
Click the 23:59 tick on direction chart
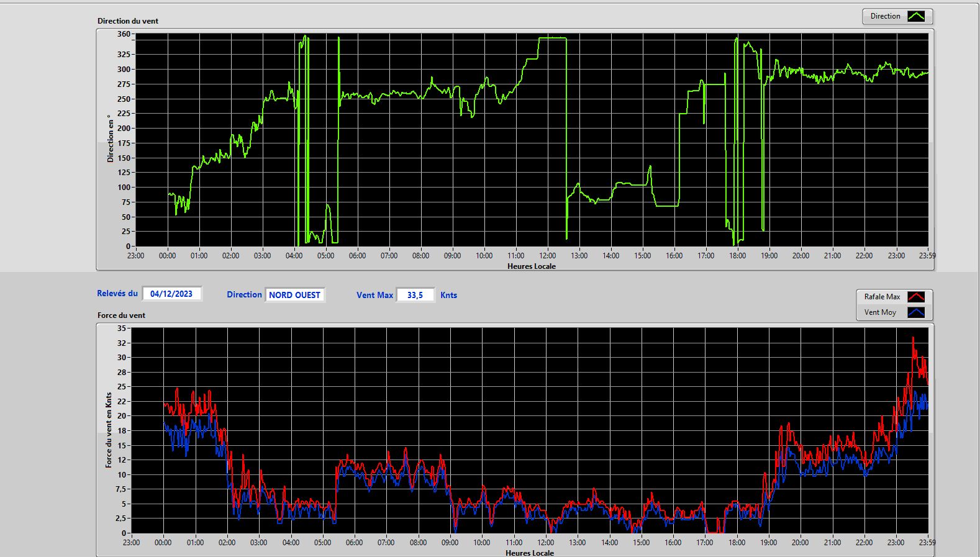(927, 256)
